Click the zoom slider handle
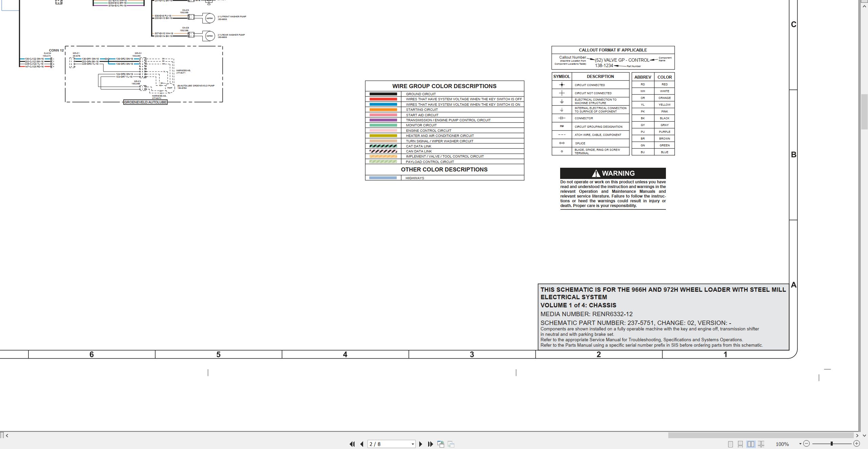 tap(831, 444)
